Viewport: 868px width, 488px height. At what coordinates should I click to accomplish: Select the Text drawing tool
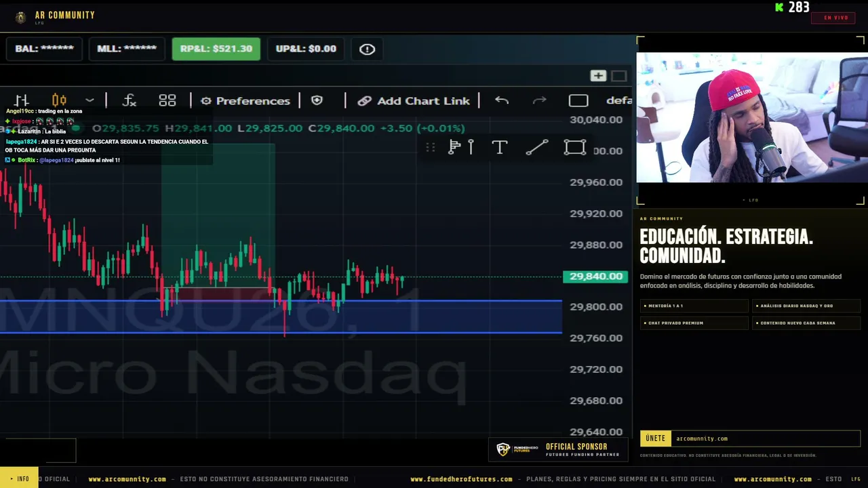point(500,147)
